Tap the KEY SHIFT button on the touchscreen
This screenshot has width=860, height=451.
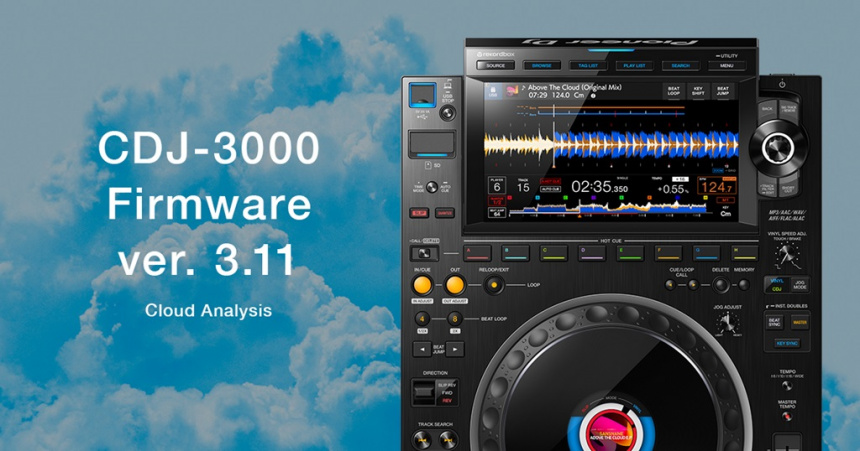pos(698,91)
